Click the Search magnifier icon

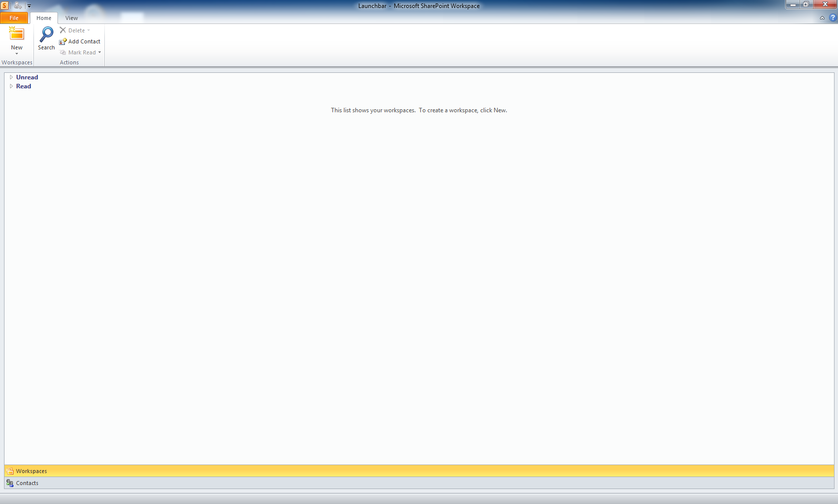46,35
